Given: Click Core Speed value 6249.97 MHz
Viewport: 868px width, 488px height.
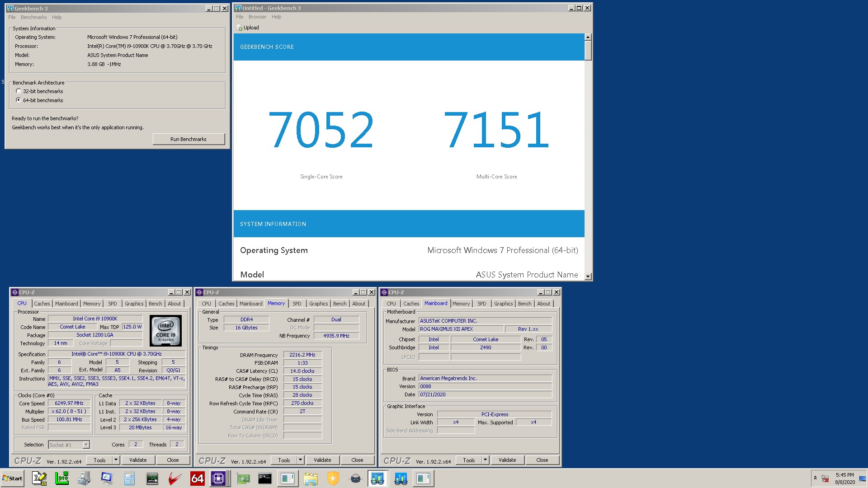Looking at the screenshot, I should point(69,403).
